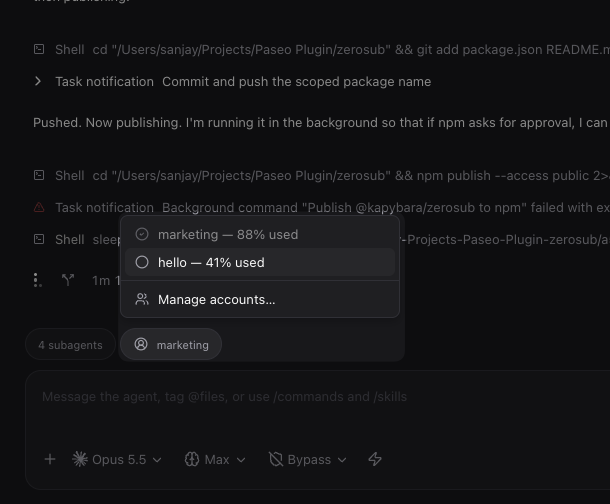Screen dimensions: 610x504
Task: Open the Max effort dropdown
Action: 215,460
